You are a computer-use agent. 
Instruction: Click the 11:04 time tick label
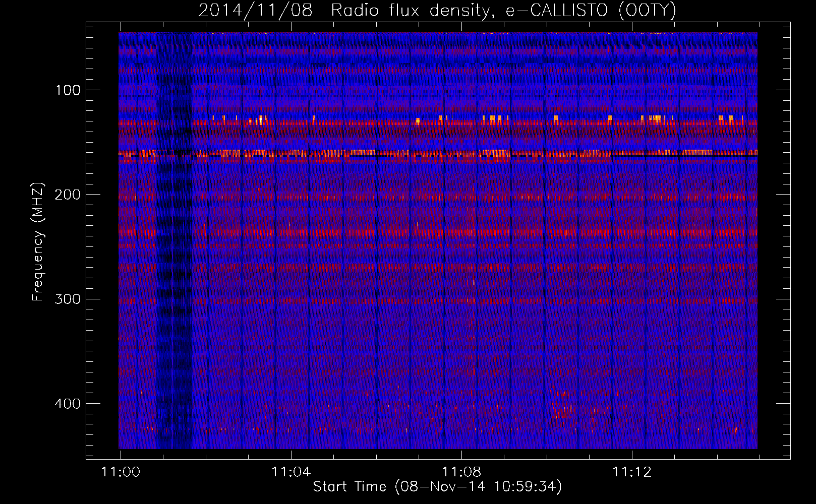point(291,472)
